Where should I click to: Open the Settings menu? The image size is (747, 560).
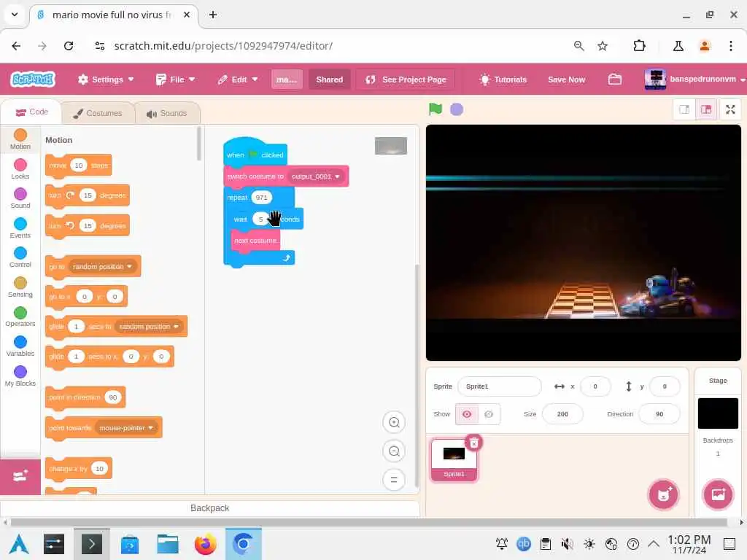106,79
